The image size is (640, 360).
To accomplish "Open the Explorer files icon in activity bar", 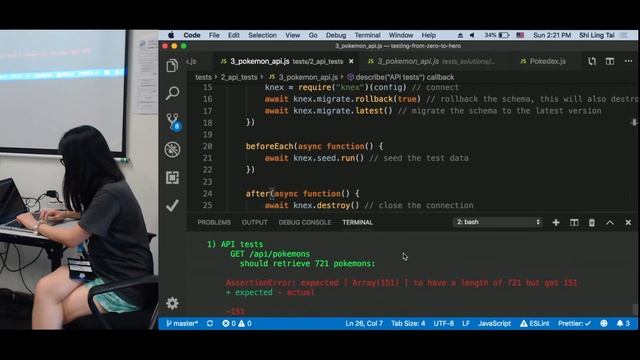I will click(172, 65).
